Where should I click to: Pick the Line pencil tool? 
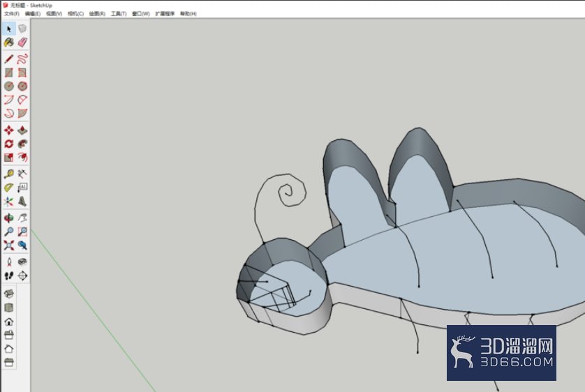point(9,59)
